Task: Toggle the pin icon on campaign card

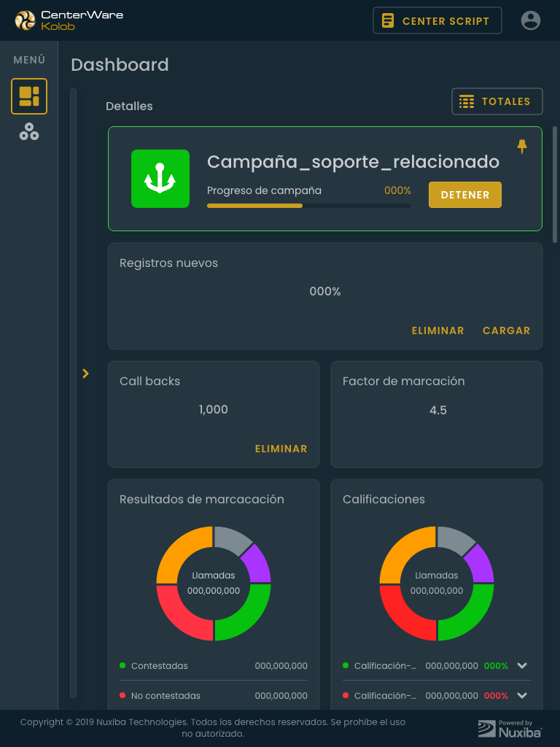Action: pos(522,146)
